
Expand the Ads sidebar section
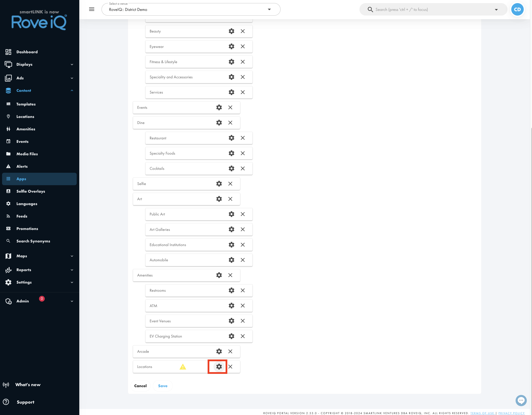coord(39,78)
